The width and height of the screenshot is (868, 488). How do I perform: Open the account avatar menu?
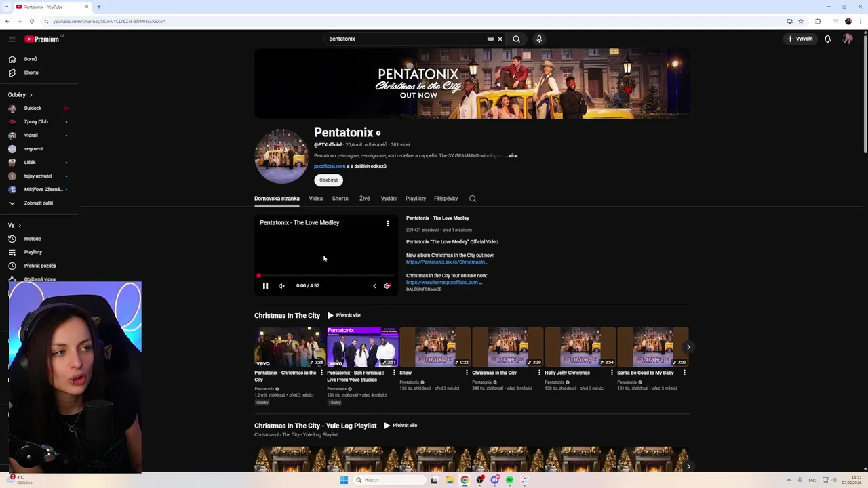point(848,39)
